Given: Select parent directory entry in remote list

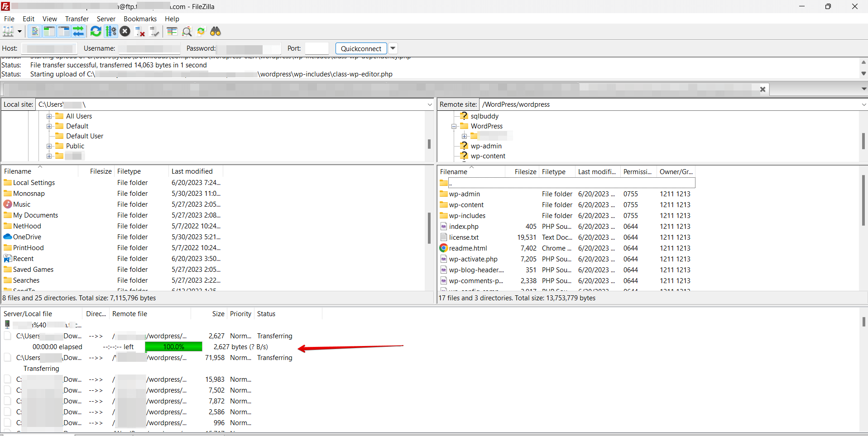Looking at the screenshot, I should pyautogui.click(x=567, y=183).
